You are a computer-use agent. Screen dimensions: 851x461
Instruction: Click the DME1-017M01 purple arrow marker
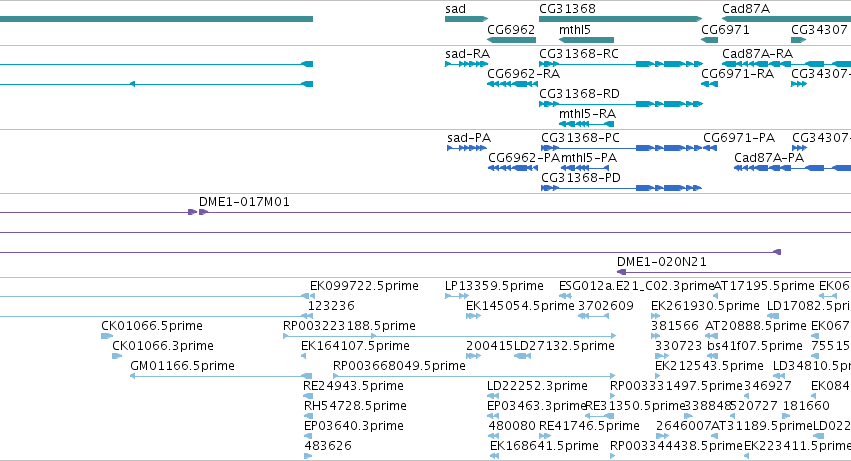click(198, 212)
